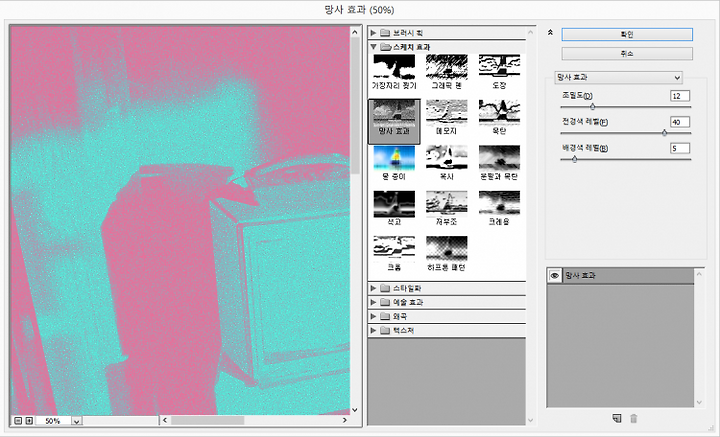Click preview vertical scrollbar up arrow

[354, 32]
